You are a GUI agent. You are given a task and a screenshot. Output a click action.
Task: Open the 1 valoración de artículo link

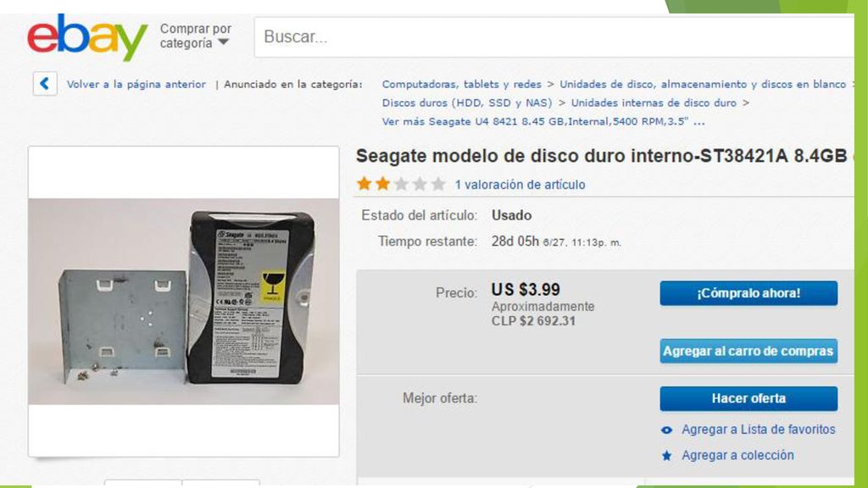[x=520, y=185]
